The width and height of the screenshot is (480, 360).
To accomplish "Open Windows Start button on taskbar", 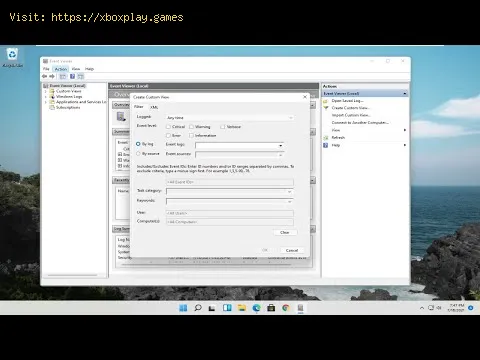I will coord(183,308).
